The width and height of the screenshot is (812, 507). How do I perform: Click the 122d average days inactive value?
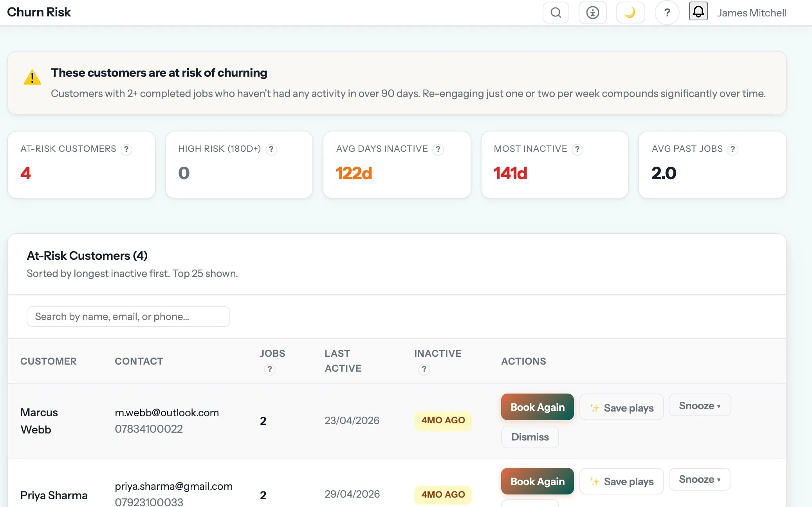354,173
